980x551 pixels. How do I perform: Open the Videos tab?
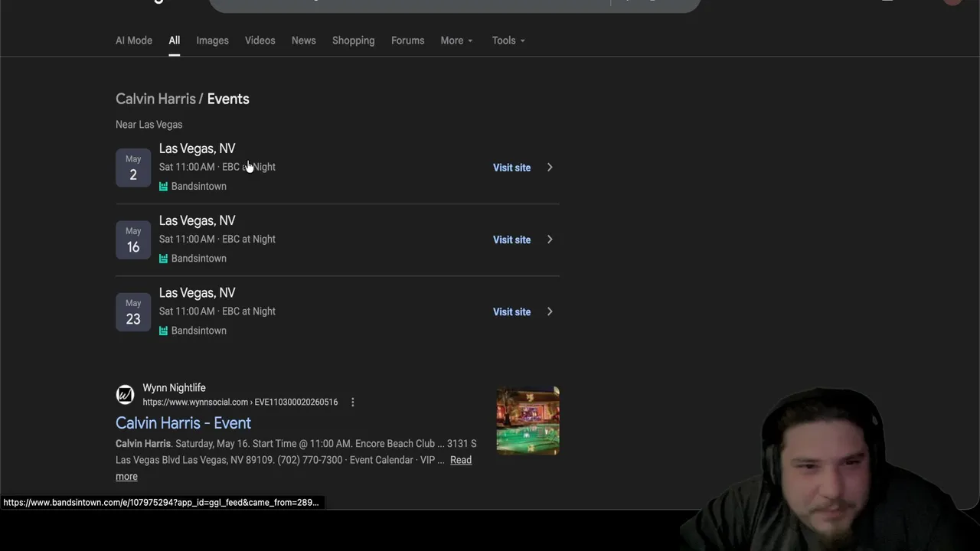(x=260, y=41)
